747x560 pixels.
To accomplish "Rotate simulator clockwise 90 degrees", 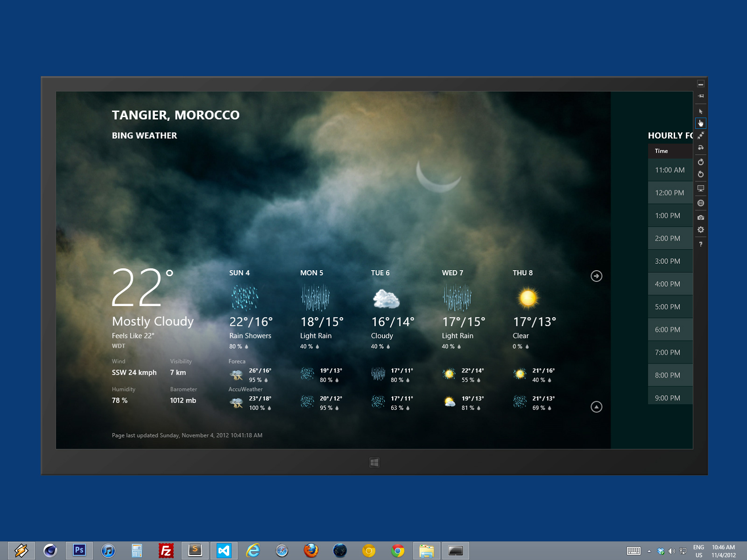I will pos(701,162).
